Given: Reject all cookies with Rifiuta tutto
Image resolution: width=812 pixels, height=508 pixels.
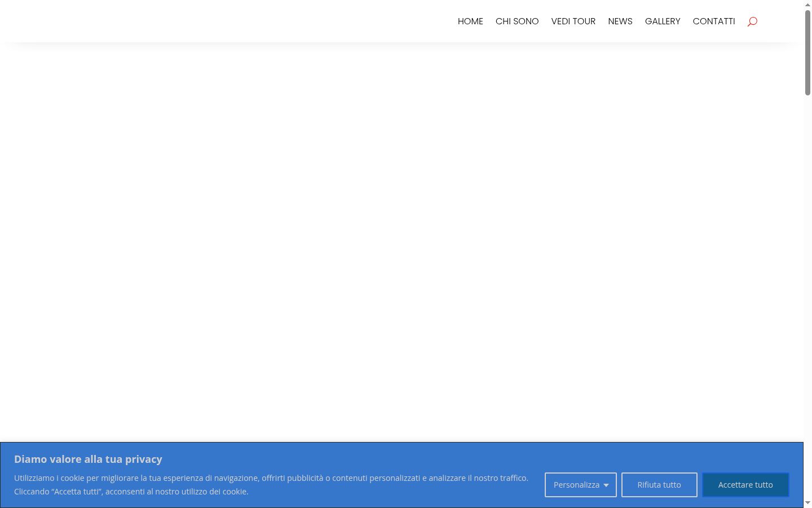Looking at the screenshot, I should [659, 485].
